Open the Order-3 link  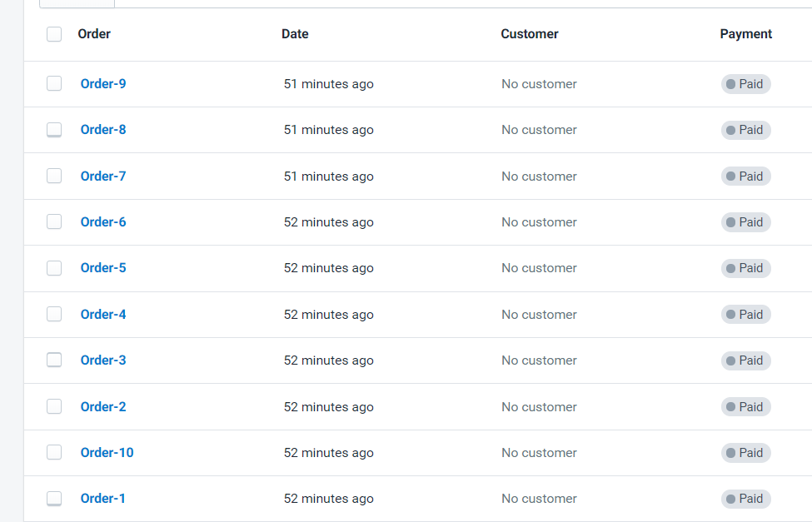coord(103,360)
